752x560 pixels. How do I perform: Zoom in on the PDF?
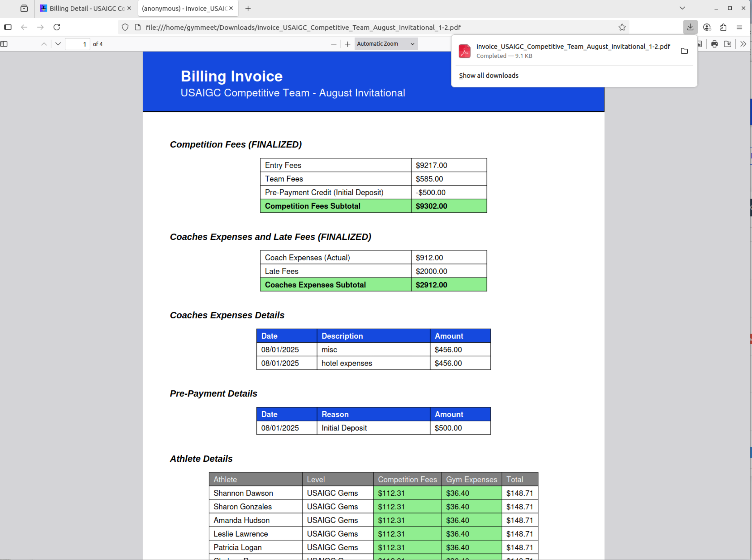point(348,44)
